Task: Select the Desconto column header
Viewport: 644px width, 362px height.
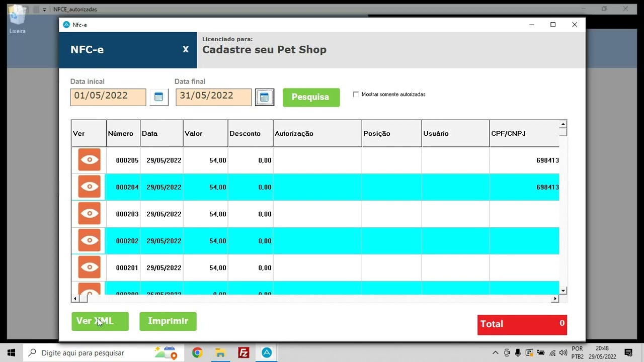Action: 251,133
